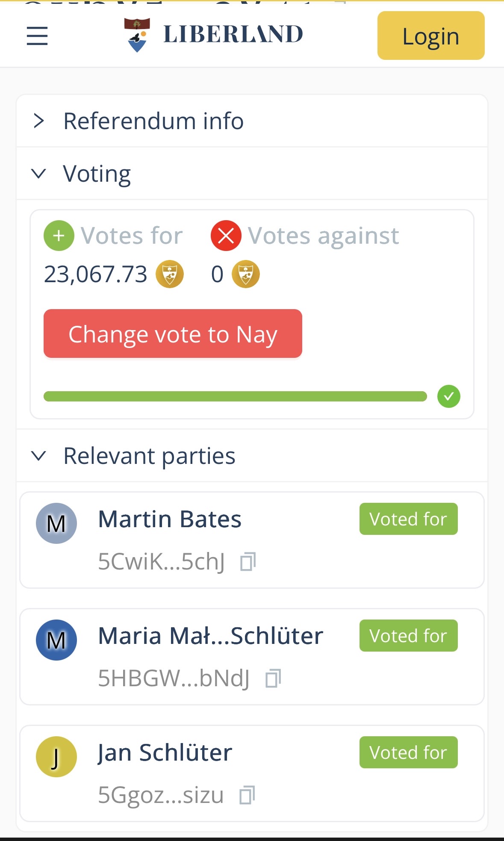Click the green voting progress bar
Screen dimensions: 504x841
pos(235,396)
